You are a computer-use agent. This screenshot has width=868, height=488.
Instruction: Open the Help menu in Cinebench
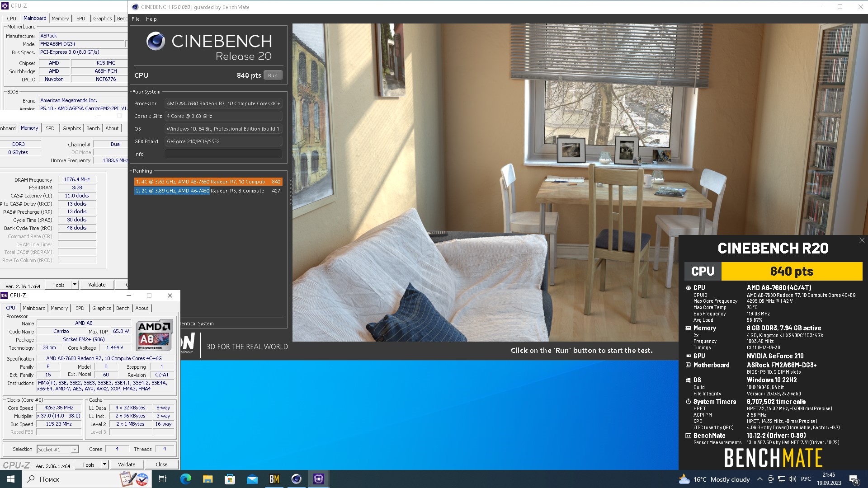click(x=151, y=19)
